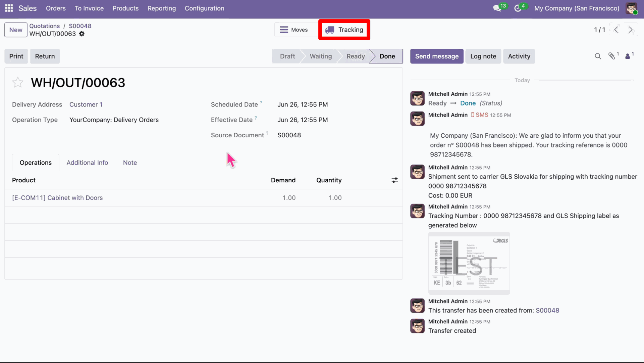Screen dimensions: 644x363
Task: Switch to the Operations tab
Action: (36, 163)
